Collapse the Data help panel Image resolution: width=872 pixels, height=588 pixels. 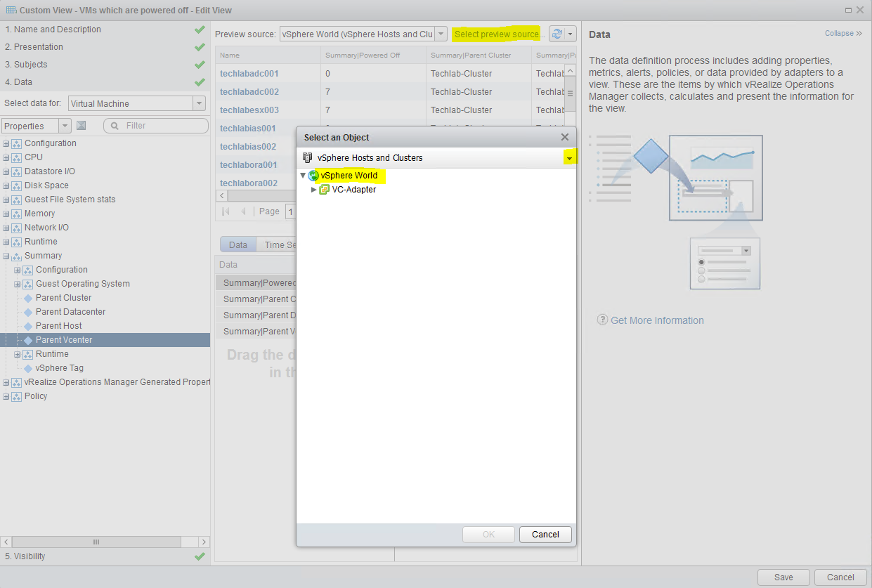click(844, 33)
